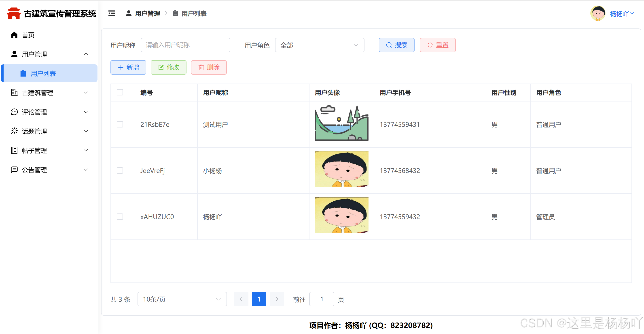
Task: Click the home icon beside 首页
Action: (14, 35)
